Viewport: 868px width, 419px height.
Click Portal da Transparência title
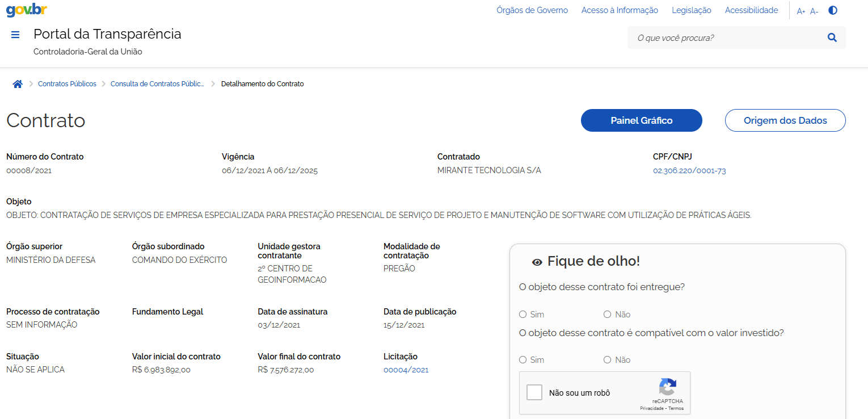107,34
